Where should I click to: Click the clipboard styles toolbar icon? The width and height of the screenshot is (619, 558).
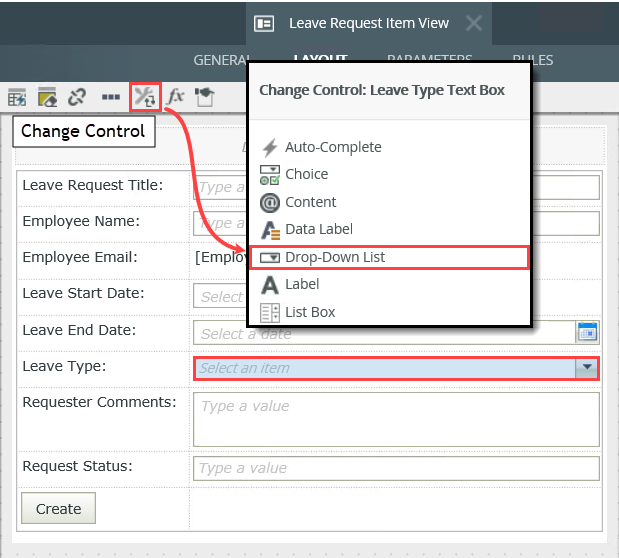[x=205, y=97]
